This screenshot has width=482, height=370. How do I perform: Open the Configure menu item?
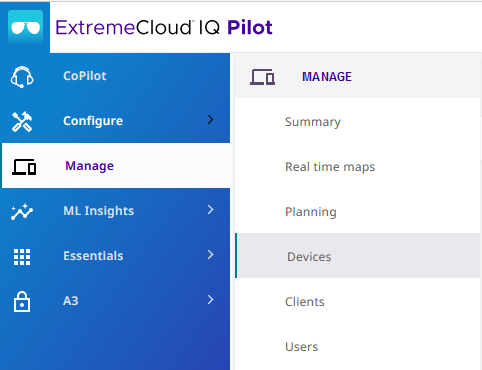coord(115,121)
